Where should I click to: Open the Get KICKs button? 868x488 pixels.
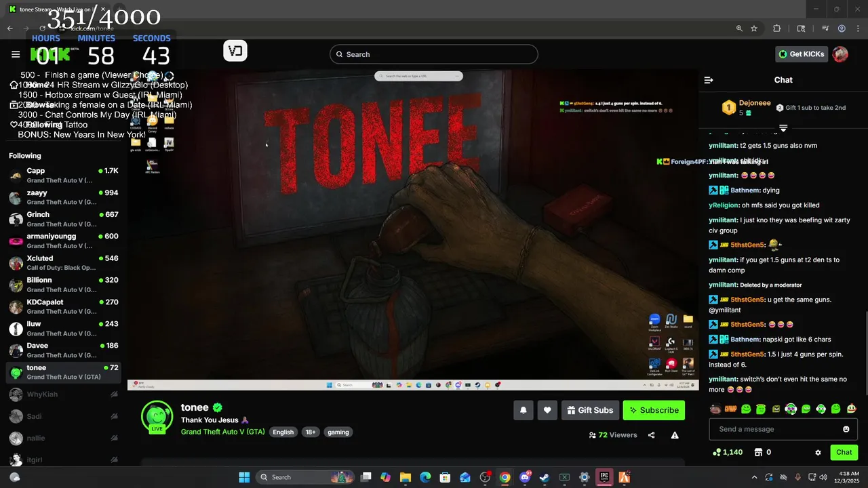click(x=802, y=54)
